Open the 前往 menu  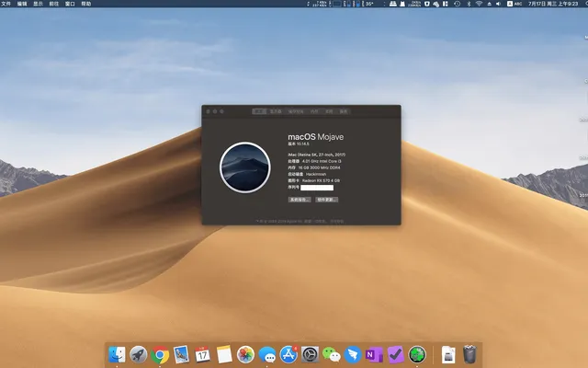54,4
